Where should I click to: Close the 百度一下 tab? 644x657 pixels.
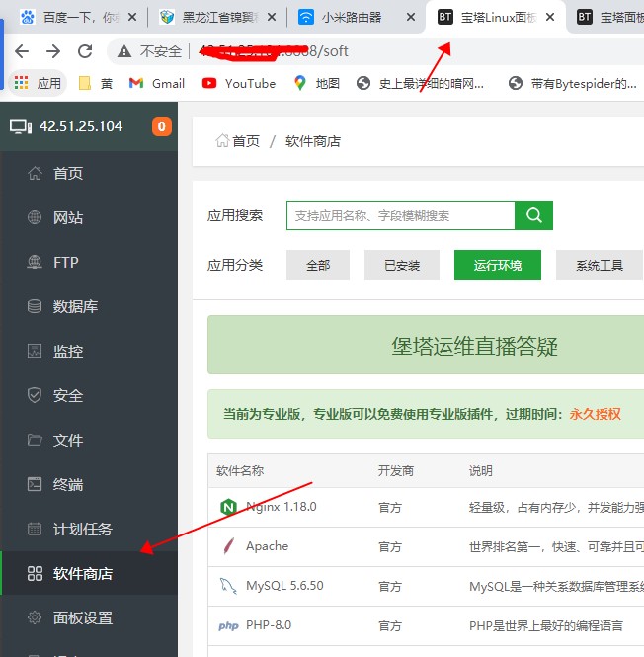[132, 17]
